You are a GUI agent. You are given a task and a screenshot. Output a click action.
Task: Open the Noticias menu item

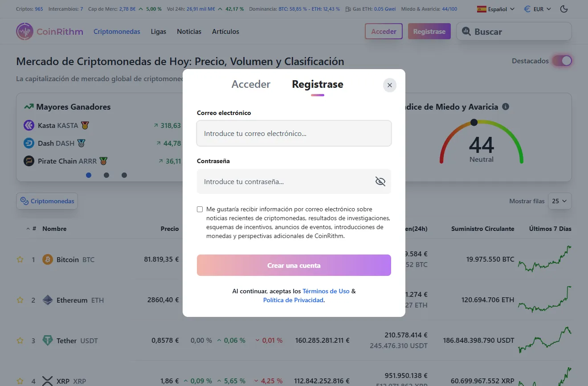189,32
